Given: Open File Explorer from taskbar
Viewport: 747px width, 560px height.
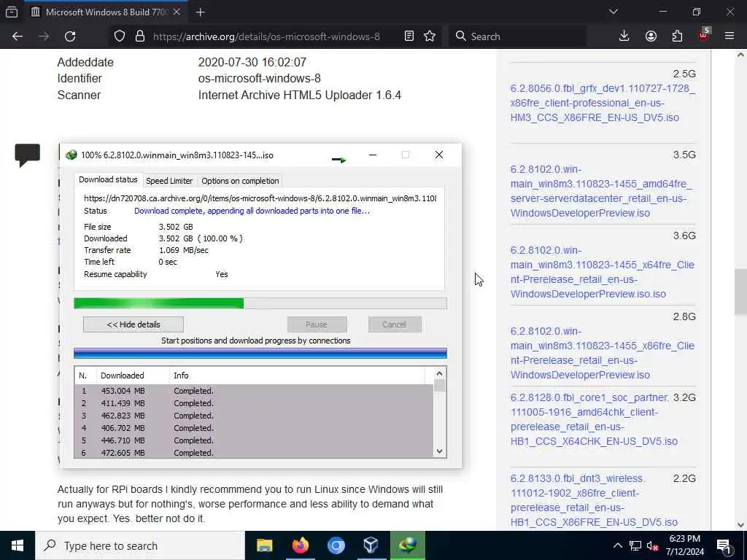Looking at the screenshot, I should click(x=264, y=545).
